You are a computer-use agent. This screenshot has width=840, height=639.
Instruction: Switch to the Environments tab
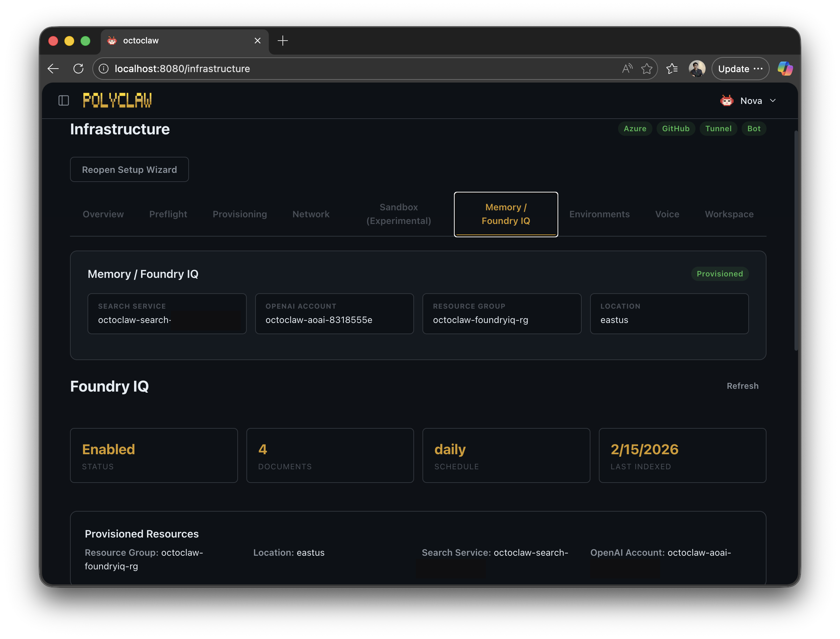point(599,214)
